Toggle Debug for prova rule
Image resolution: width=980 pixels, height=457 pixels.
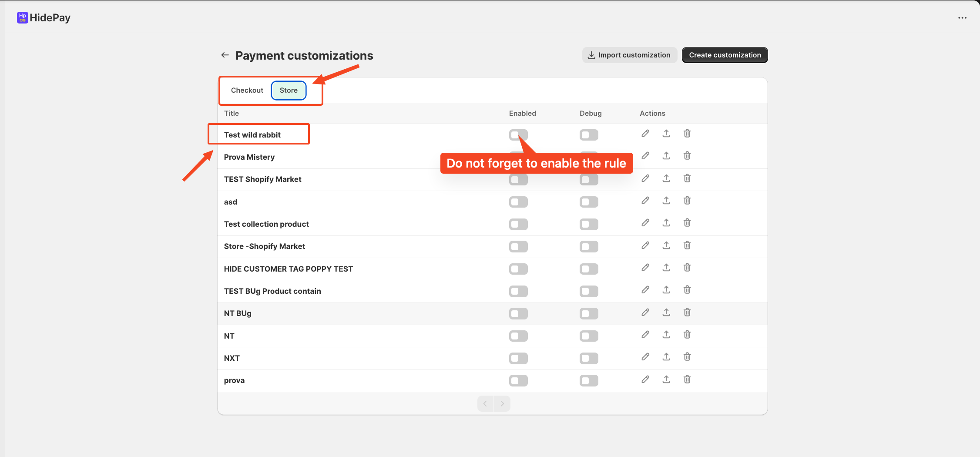[589, 381]
